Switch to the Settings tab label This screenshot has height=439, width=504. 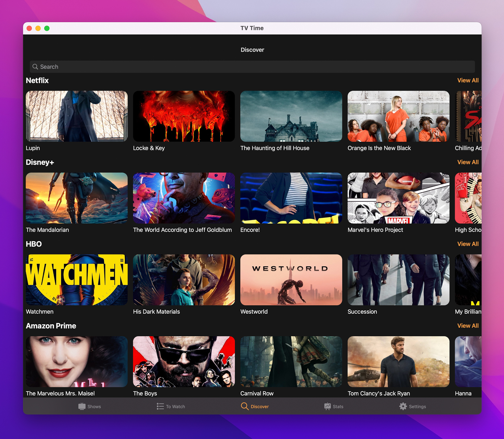(x=417, y=407)
